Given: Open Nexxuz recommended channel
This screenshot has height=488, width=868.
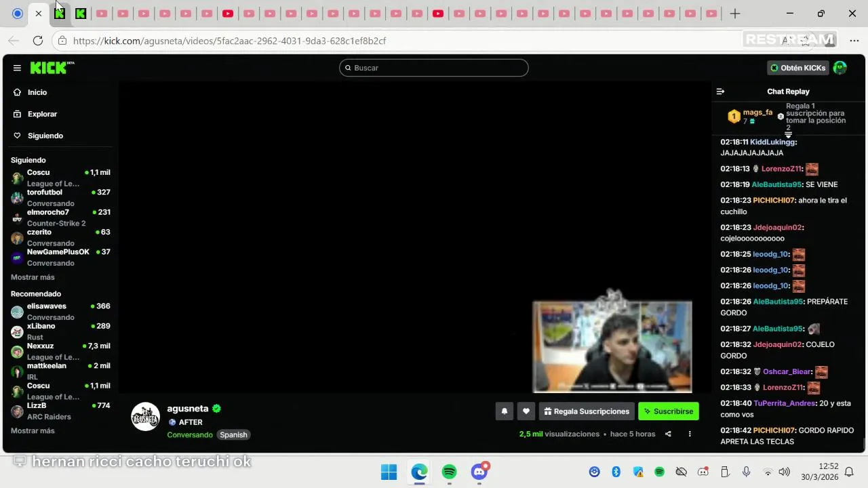Looking at the screenshot, I should tap(60, 351).
